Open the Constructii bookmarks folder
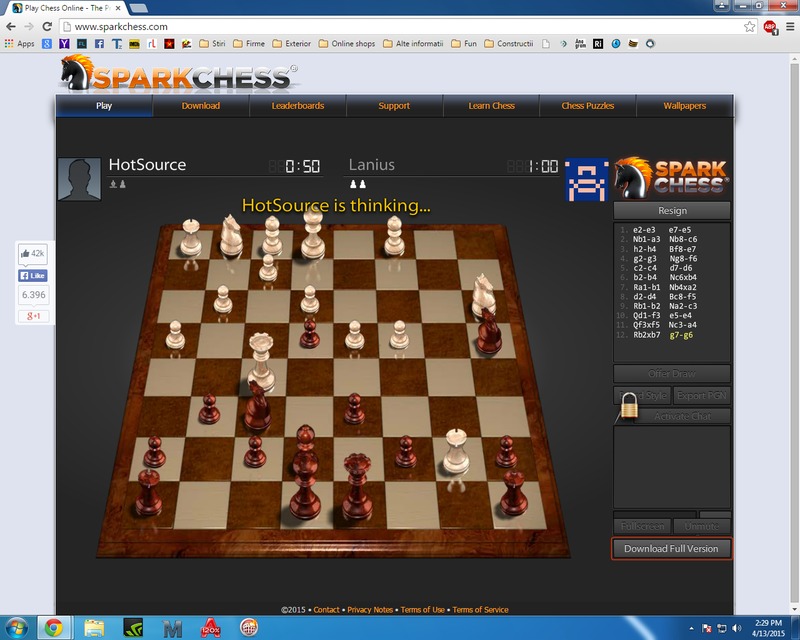This screenshot has height=640, width=800. point(509,44)
